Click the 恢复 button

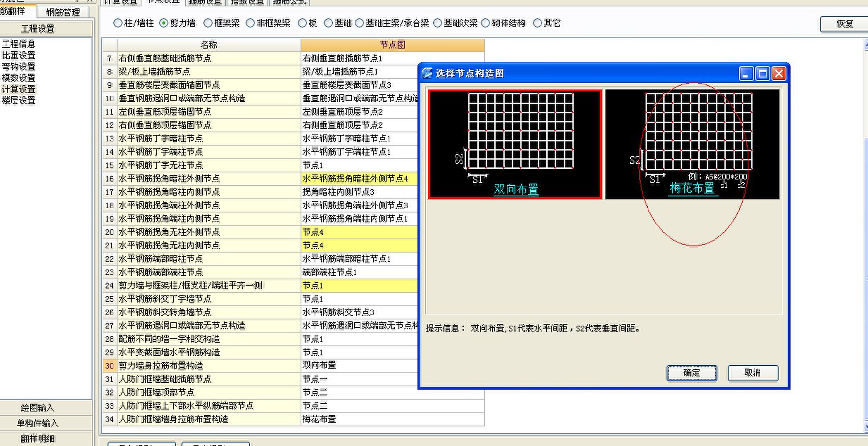844,24
